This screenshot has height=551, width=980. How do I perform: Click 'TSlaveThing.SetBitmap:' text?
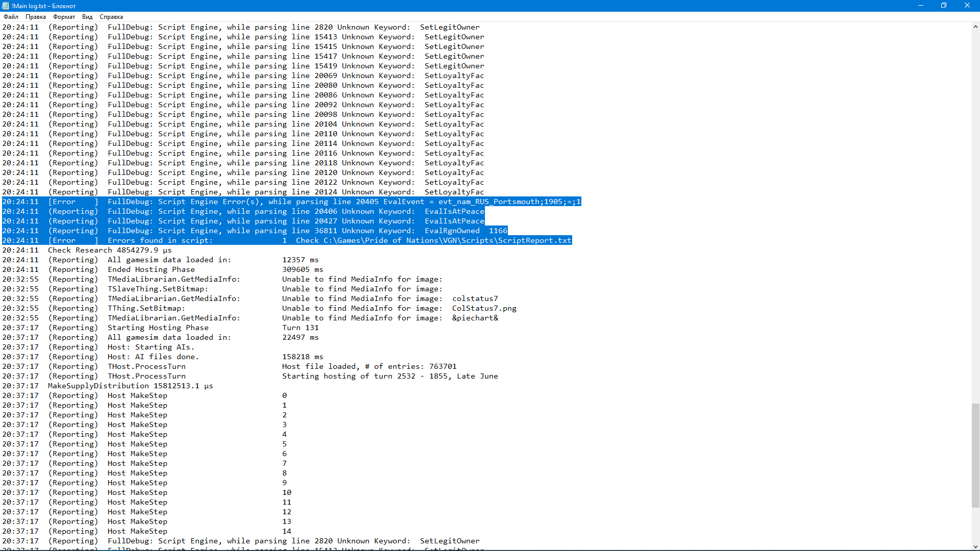pyautogui.click(x=158, y=289)
